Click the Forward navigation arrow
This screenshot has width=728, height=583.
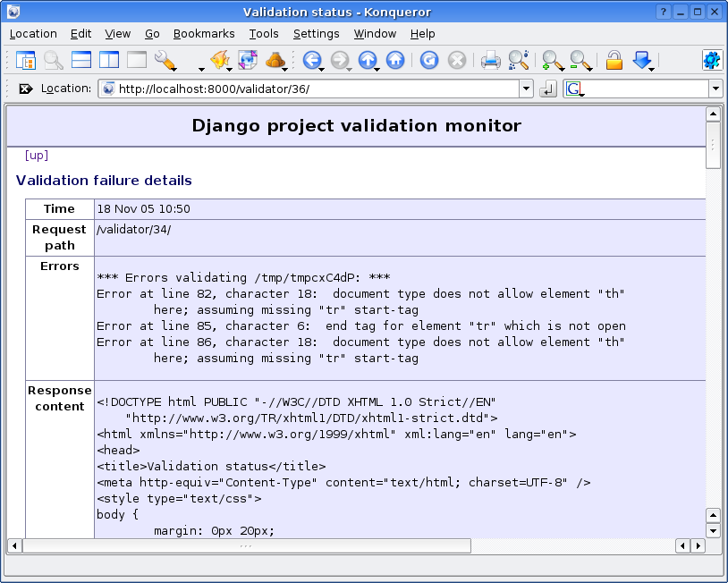point(341,60)
